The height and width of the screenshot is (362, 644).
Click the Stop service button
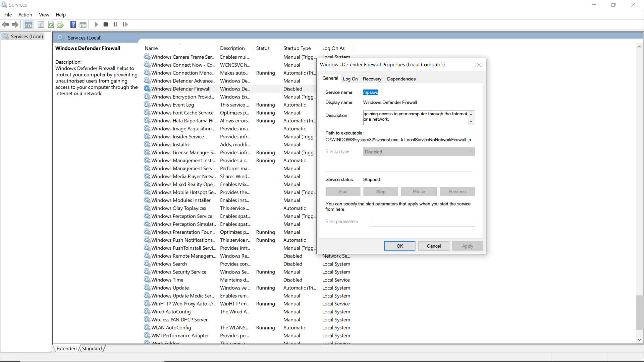[381, 192]
